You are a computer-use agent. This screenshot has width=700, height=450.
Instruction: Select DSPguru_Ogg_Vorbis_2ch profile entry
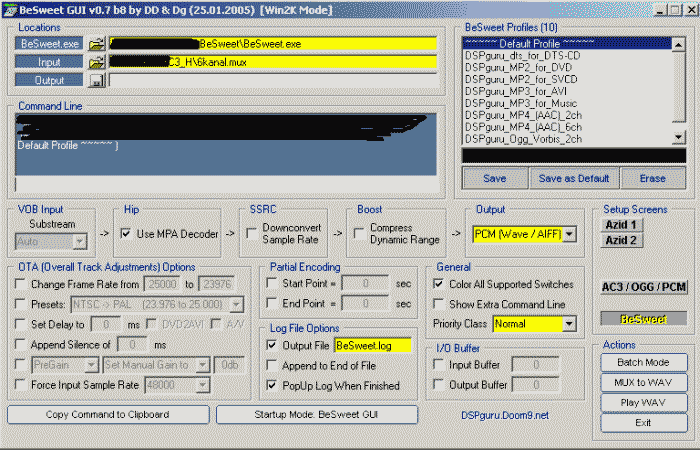pyautogui.click(x=523, y=140)
